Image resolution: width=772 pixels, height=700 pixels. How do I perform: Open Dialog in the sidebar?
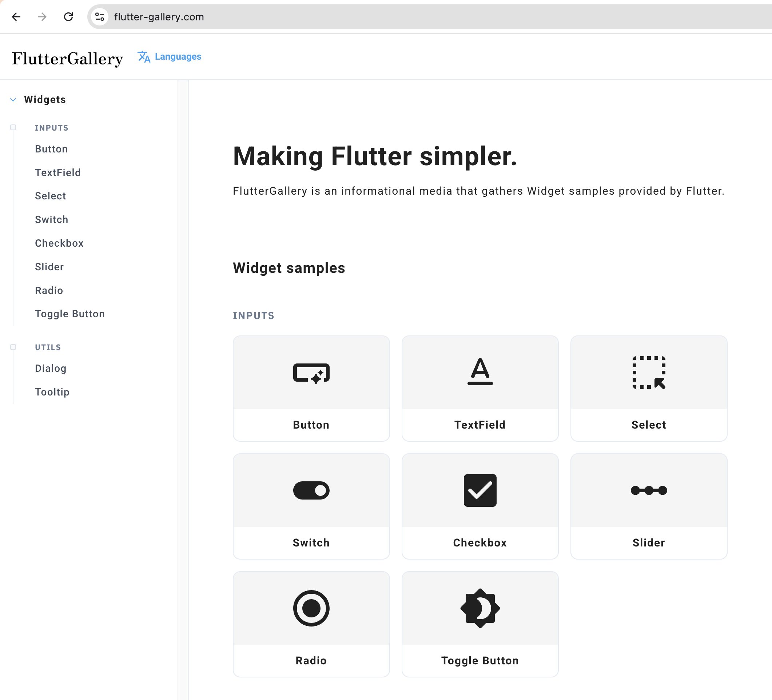click(x=51, y=369)
